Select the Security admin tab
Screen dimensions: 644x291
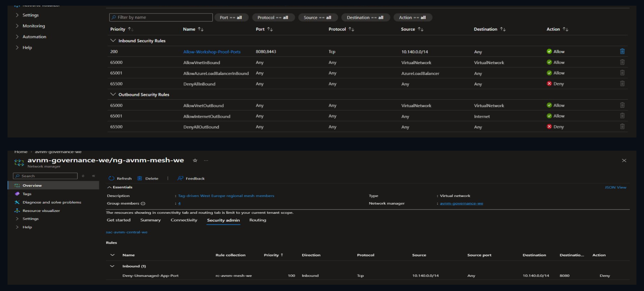223,220
